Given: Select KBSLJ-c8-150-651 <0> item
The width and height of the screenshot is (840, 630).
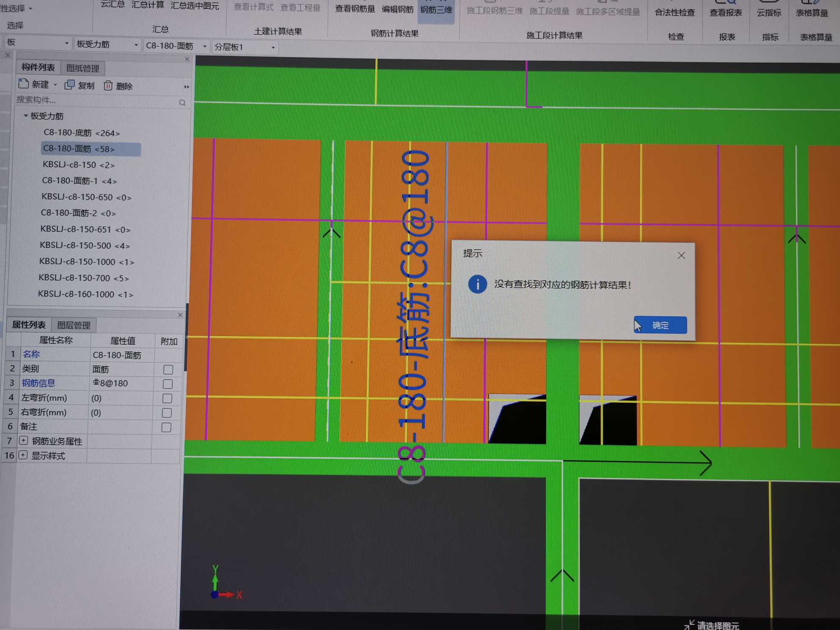Looking at the screenshot, I should tap(85, 229).
